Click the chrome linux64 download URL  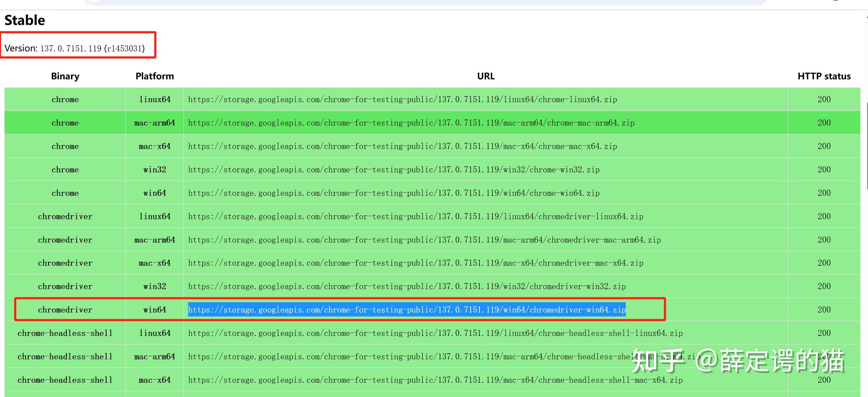(402, 99)
